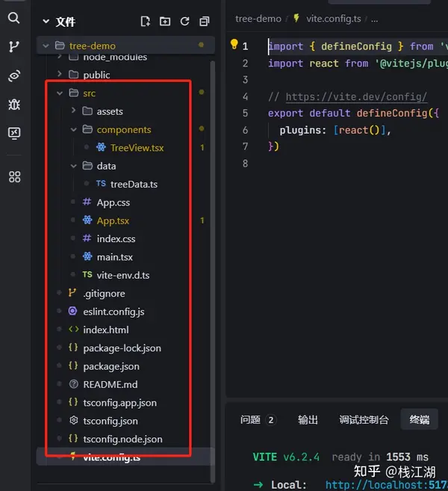
Task: Click the breadcrumb ellipsis
Action: [374, 19]
